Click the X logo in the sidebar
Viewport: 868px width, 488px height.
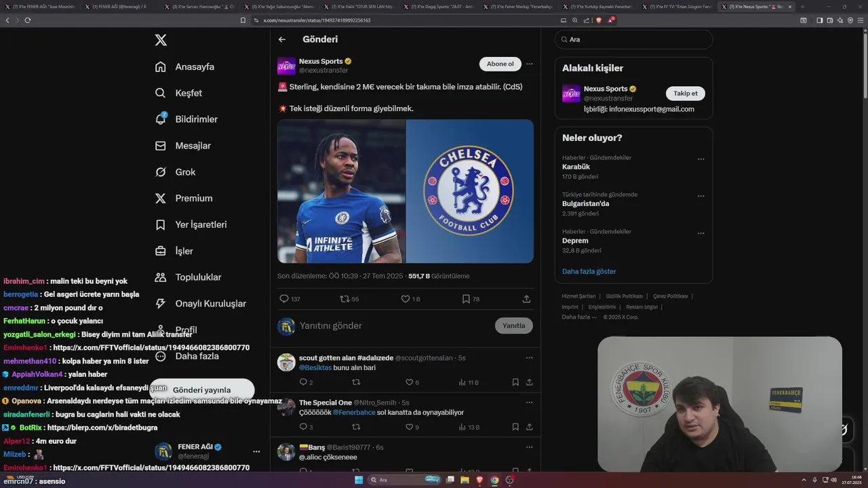(161, 40)
